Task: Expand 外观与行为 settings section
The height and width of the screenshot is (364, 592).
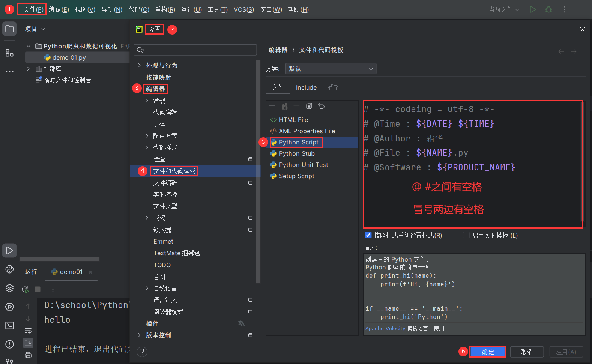Action: pyautogui.click(x=140, y=65)
